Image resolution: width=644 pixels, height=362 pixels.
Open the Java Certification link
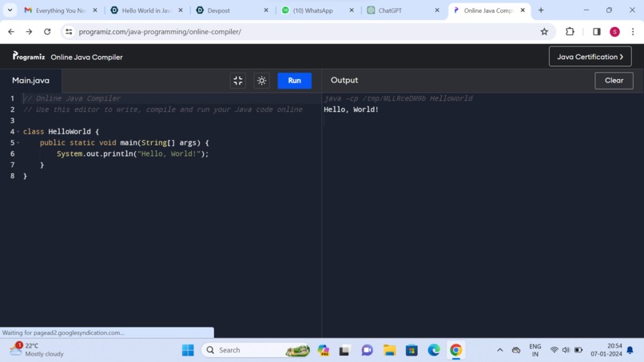click(590, 57)
